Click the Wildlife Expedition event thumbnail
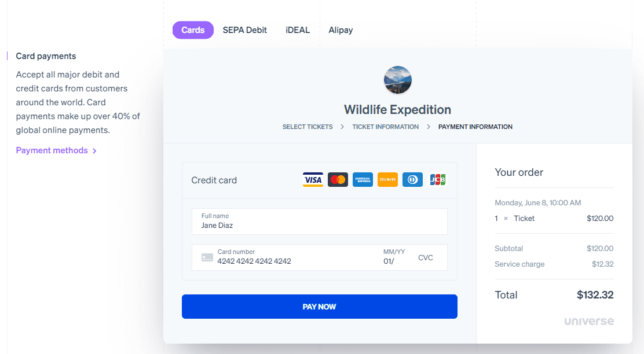 (397, 80)
